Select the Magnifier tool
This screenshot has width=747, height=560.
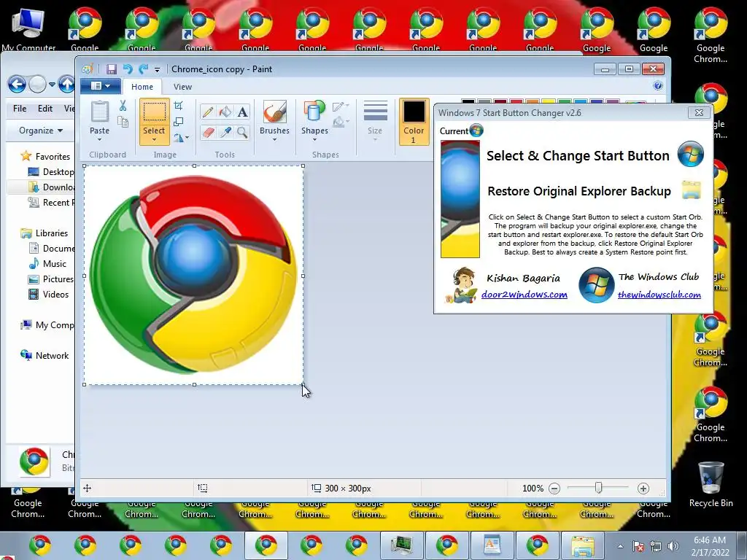pos(242,132)
